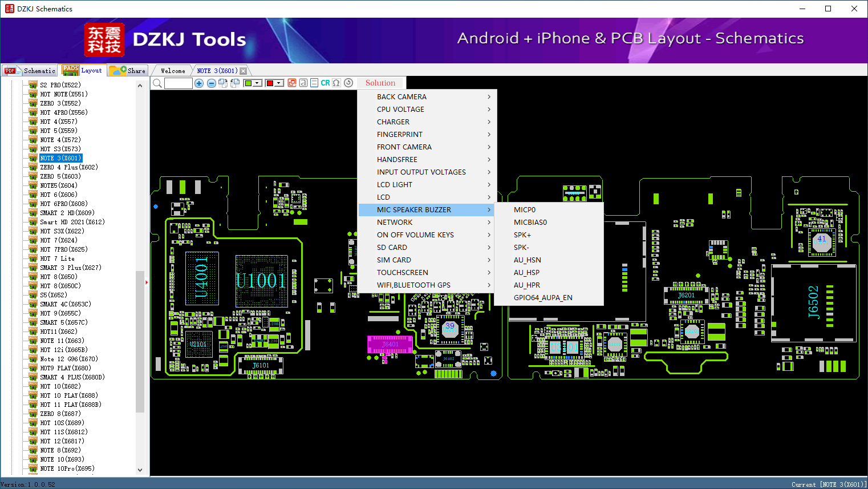868x489 pixels.
Task: Choose AU_HSP from the submenu
Action: (549, 273)
